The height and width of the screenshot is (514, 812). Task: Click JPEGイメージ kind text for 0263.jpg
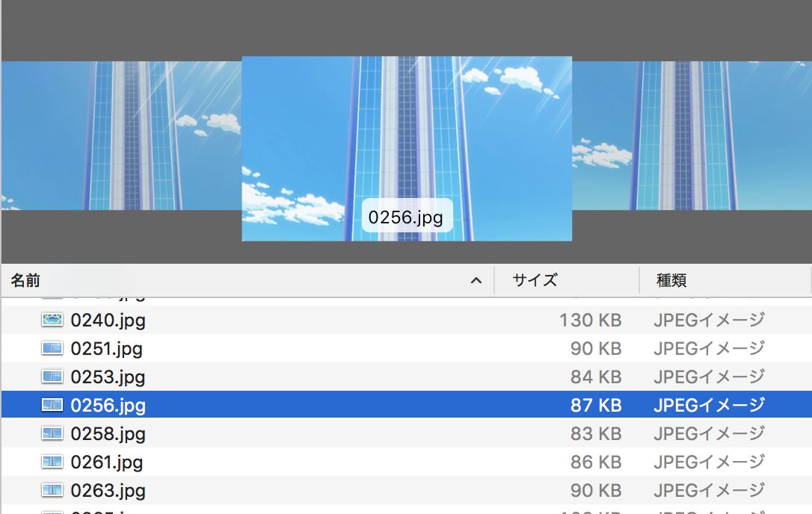[709, 491]
